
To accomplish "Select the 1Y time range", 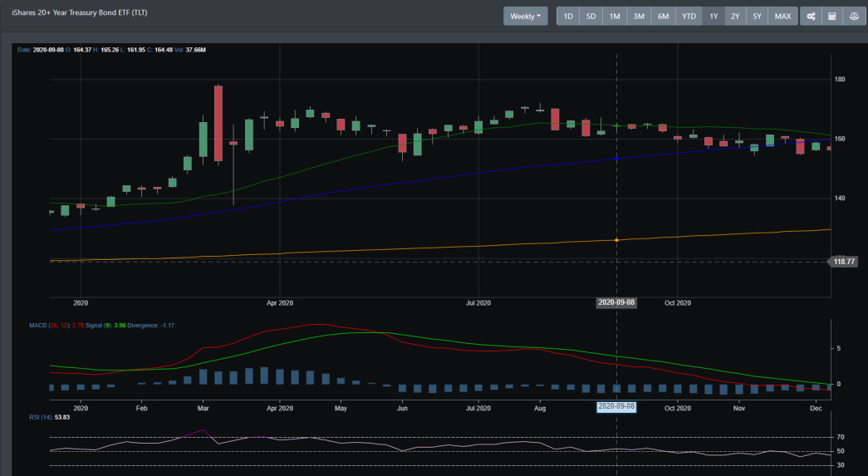I will coord(714,16).
